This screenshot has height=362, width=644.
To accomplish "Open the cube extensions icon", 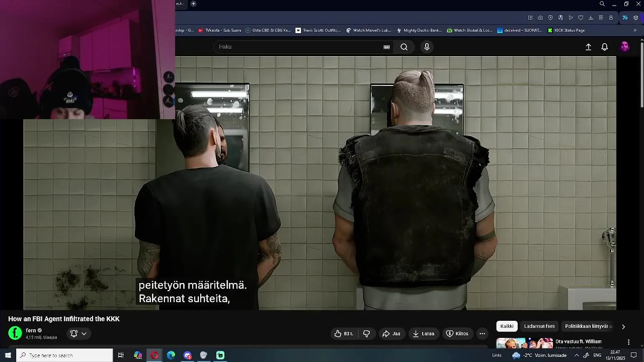I will pos(636,18).
